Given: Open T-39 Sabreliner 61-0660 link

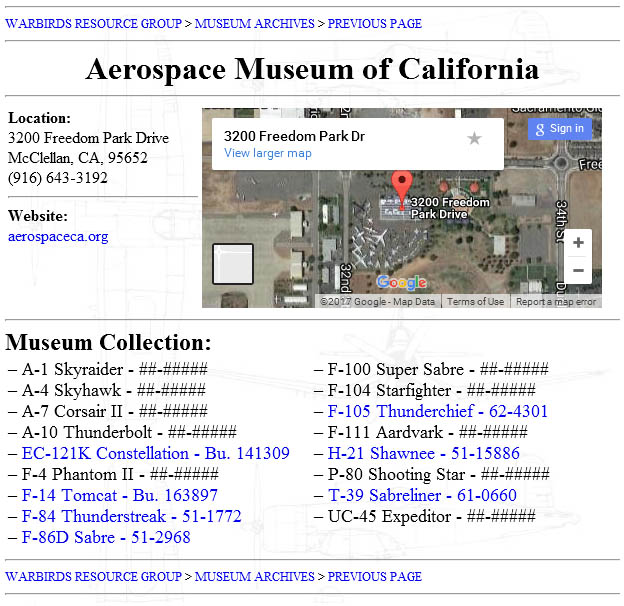Looking at the screenshot, I should (422, 495).
